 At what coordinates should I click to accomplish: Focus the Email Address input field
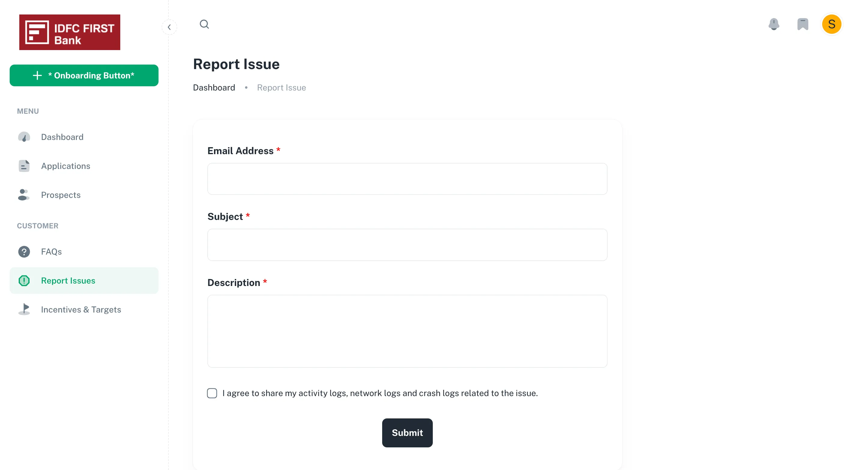coord(407,179)
